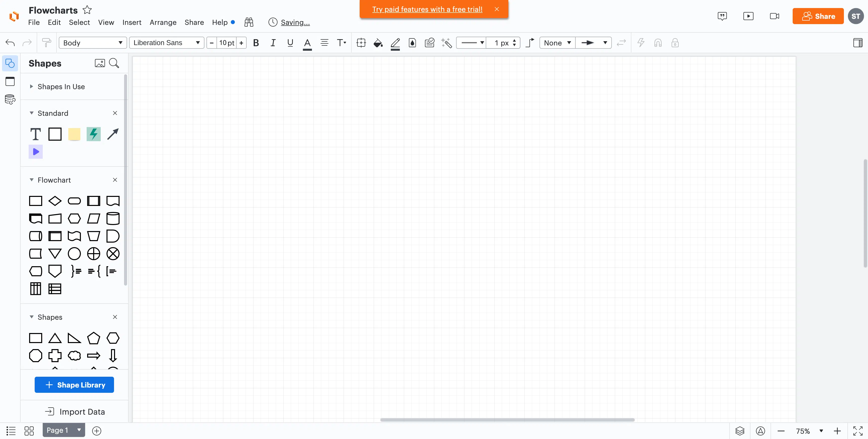The width and height of the screenshot is (868, 439).
Task: Open the Insert menu
Action: pyautogui.click(x=131, y=22)
